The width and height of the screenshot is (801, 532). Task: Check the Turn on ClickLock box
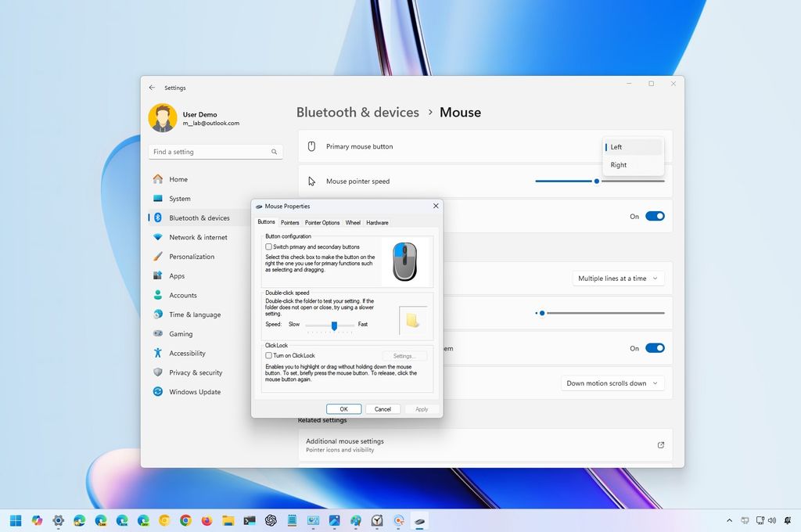[x=268, y=355]
